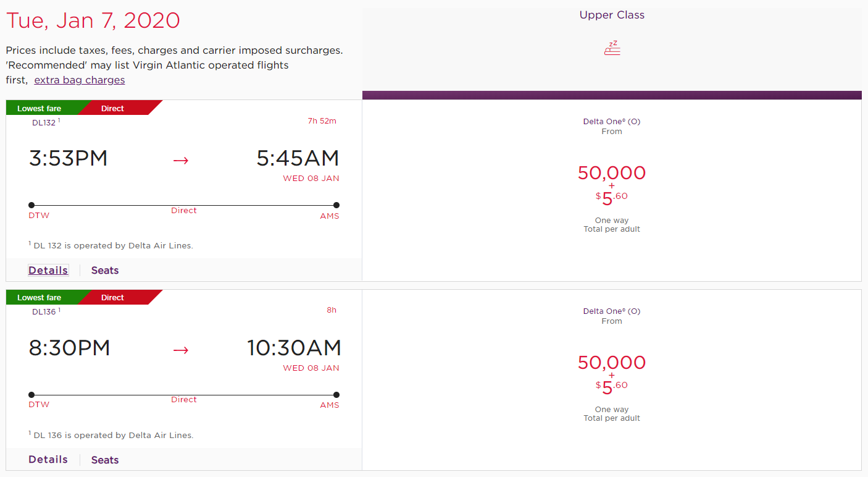
Task: Click the DTW origin dot for flight DL132
Action: 31,205
